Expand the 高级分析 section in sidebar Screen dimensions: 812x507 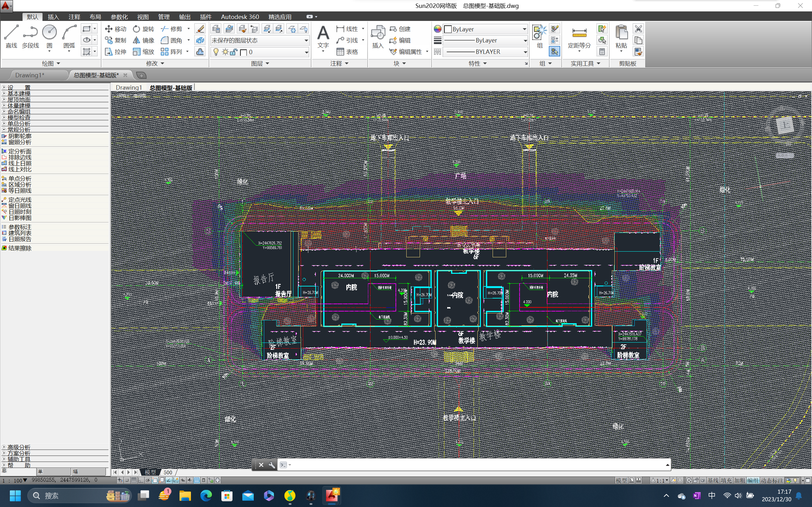(x=19, y=447)
